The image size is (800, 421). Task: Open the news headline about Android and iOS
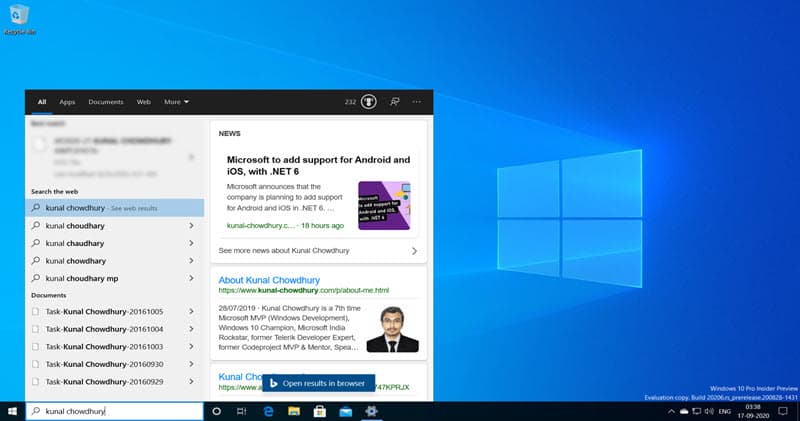click(x=318, y=165)
